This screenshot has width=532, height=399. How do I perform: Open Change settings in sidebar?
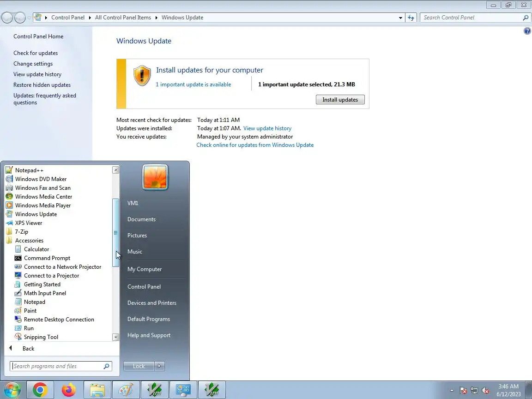click(33, 64)
